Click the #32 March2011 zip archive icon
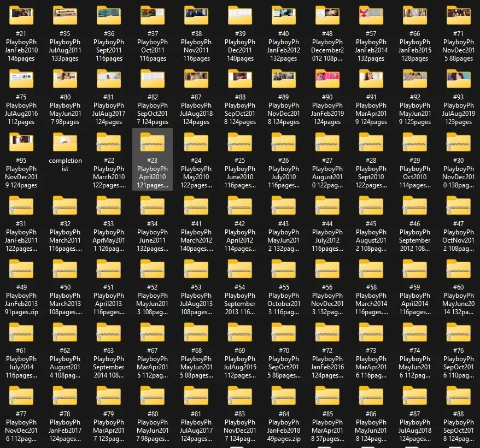The image size is (480, 448). 65,205
